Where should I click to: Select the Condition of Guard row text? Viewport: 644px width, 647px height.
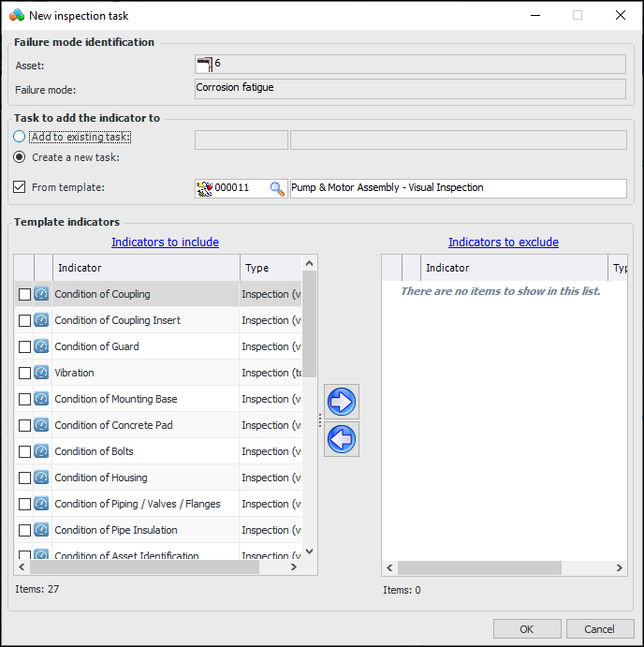pyautogui.click(x=96, y=346)
